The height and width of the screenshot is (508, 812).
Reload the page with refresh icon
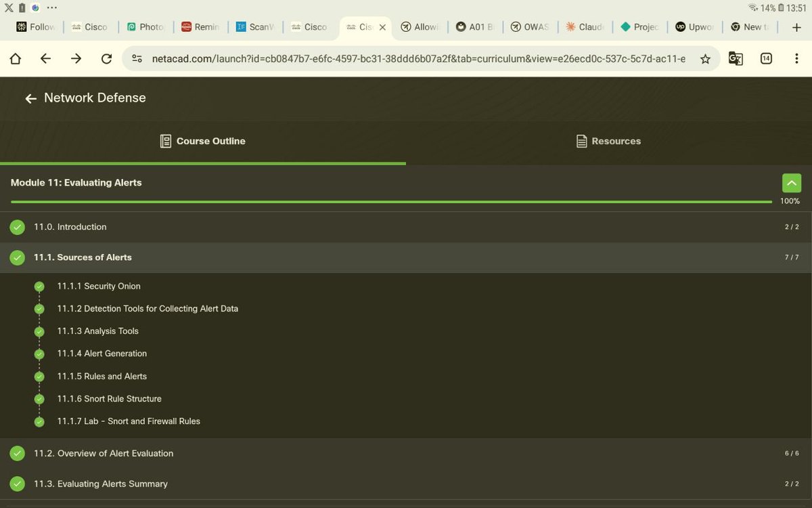pos(106,59)
